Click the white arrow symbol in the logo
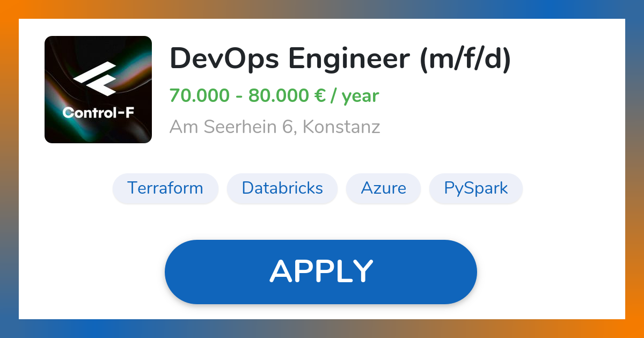Image resolution: width=644 pixels, height=338 pixels. [95, 81]
